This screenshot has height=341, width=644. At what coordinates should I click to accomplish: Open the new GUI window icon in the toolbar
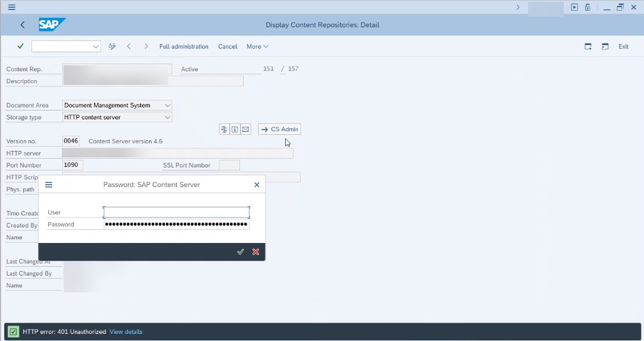[x=588, y=46]
